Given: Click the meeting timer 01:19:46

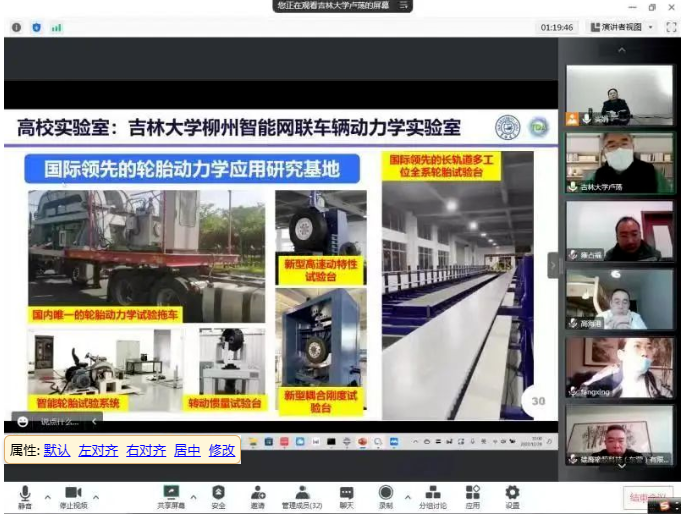Looking at the screenshot, I should pyautogui.click(x=556, y=27).
